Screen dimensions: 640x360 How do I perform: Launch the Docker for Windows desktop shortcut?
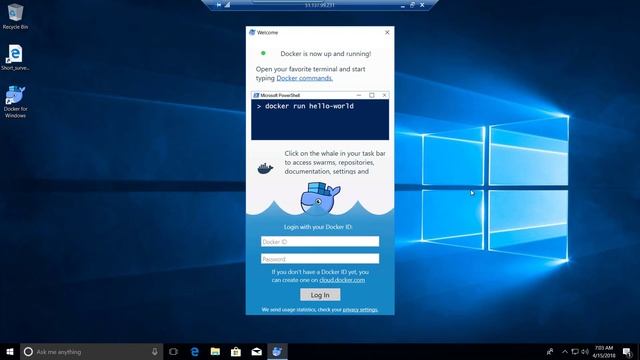pos(15,102)
